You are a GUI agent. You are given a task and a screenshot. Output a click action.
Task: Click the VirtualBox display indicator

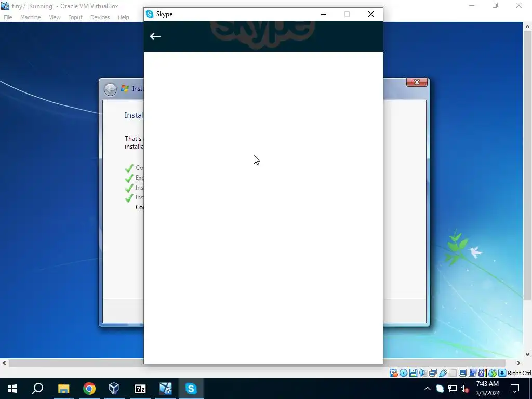[x=462, y=373]
